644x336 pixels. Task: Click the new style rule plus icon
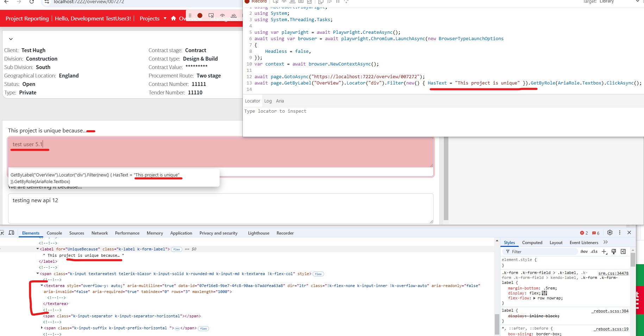pyautogui.click(x=604, y=251)
